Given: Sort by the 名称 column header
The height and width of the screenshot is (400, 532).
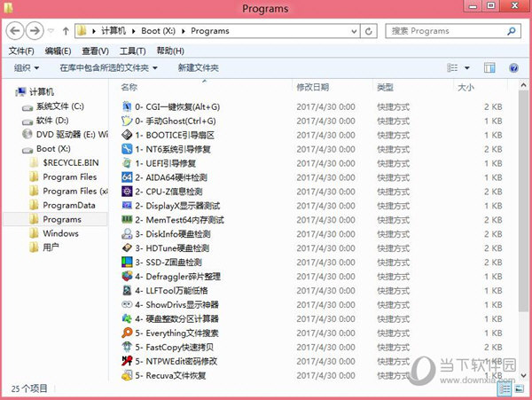Looking at the screenshot, I should click(129, 87).
